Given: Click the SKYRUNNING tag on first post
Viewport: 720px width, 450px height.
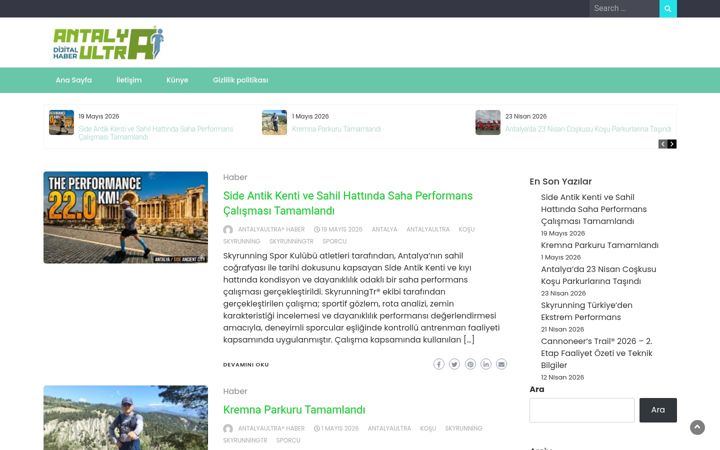Looking at the screenshot, I should 242,242.
